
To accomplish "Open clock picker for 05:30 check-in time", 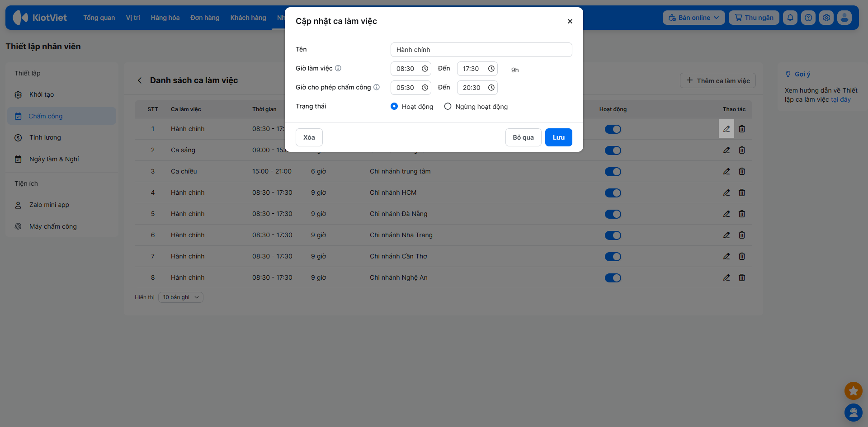I will coord(425,88).
